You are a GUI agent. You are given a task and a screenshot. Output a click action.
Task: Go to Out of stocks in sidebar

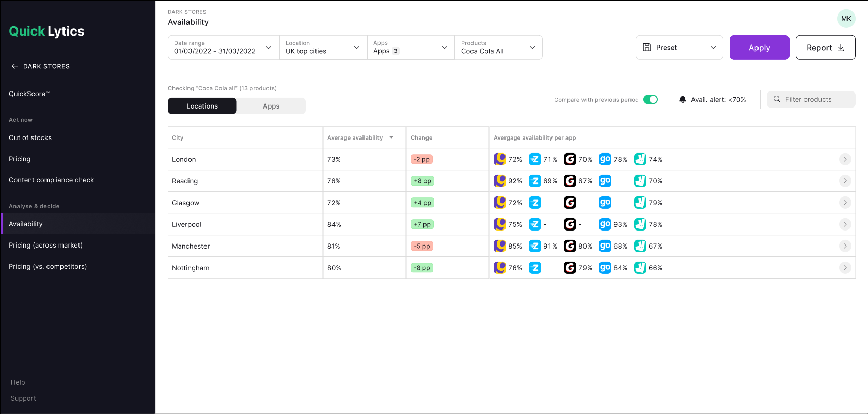click(x=30, y=137)
